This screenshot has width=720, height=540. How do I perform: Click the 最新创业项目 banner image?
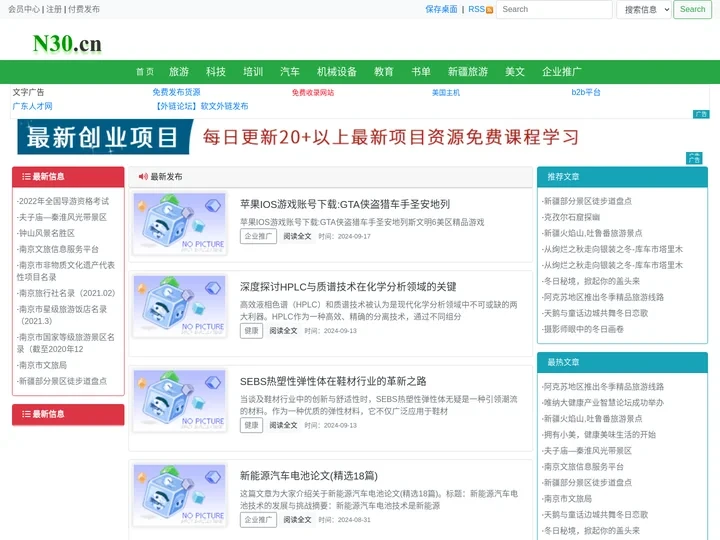tap(298, 137)
